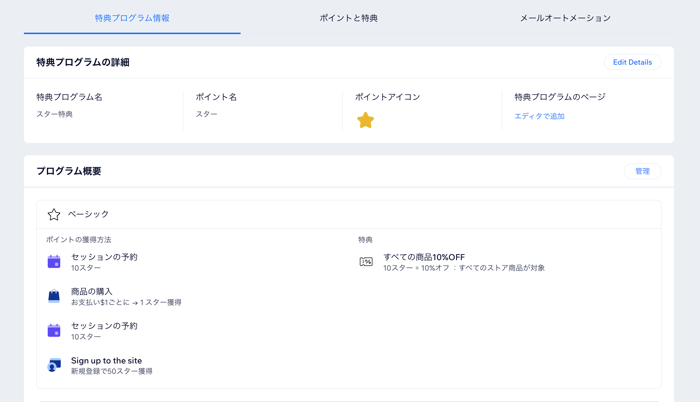This screenshot has height=402, width=700.
Task: Open the メールオートメーション tab
Action: click(565, 18)
